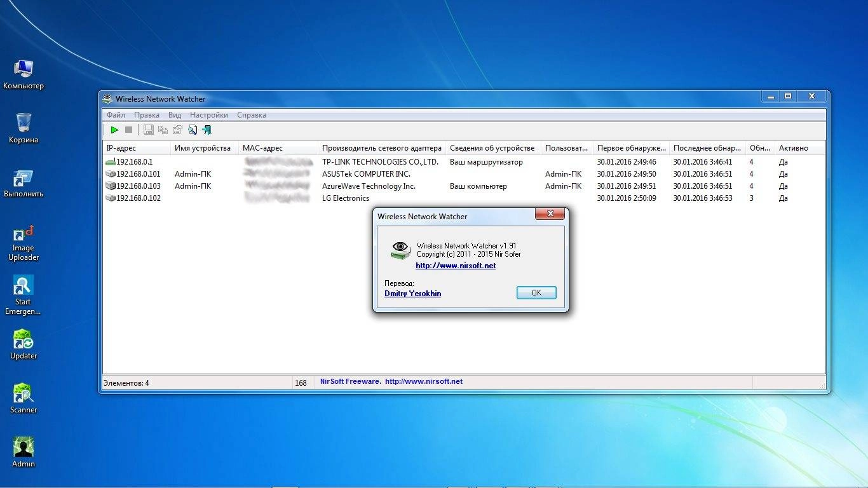Click Wireless Network Watcher v1.91 version text
This screenshot has width=868, height=488.
(x=466, y=246)
